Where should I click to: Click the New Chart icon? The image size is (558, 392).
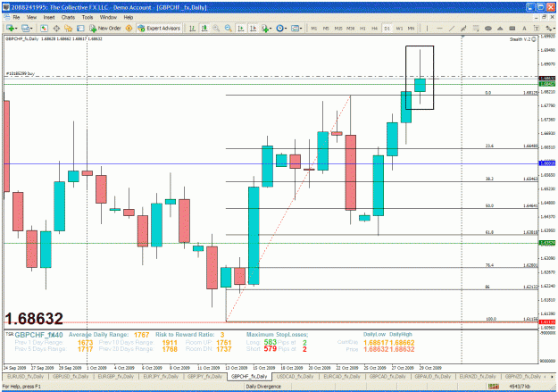coord(10,28)
